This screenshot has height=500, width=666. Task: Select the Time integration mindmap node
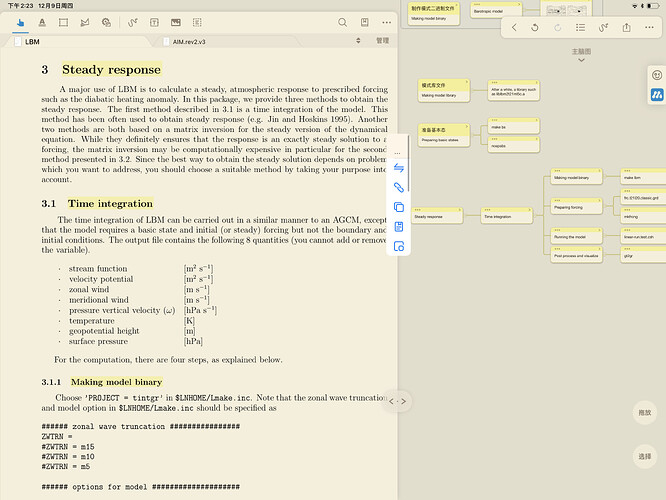pos(507,216)
